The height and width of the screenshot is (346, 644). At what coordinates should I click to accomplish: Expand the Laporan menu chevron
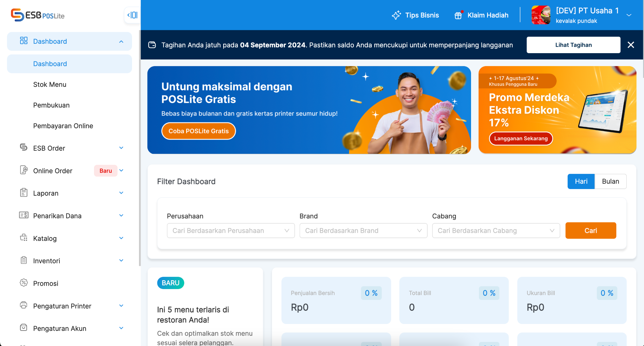tap(121, 193)
